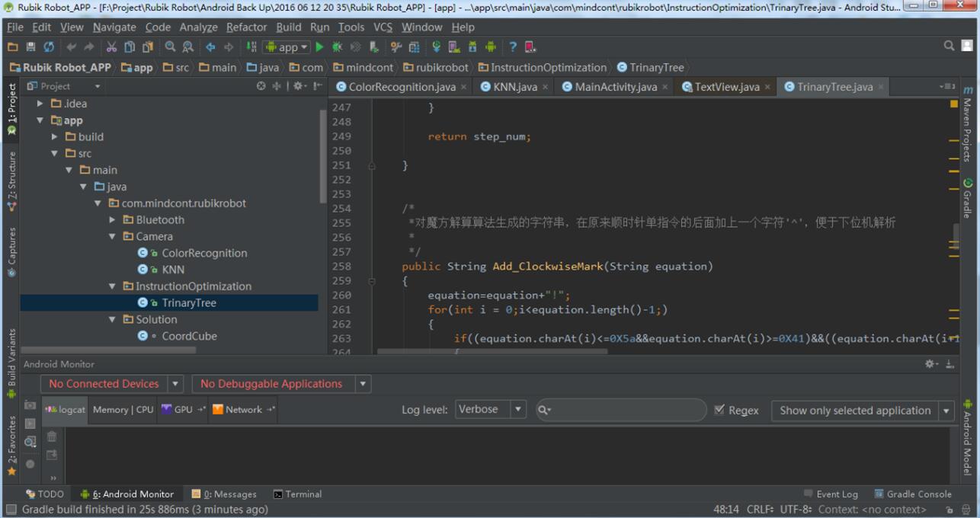Screen dimensions: 980x518
Task: Click the Save All toolbar icon
Action: click(30, 47)
